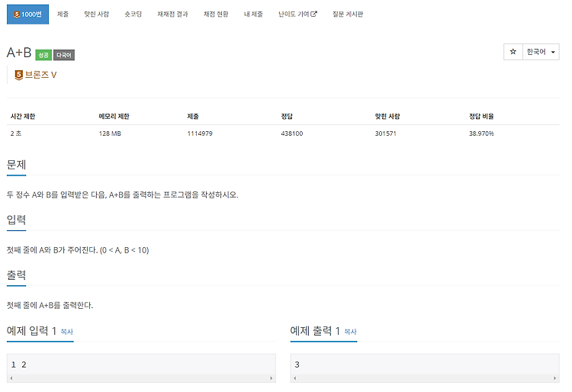View the 내 제출 tab
The height and width of the screenshot is (392, 572).
pos(253,14)
